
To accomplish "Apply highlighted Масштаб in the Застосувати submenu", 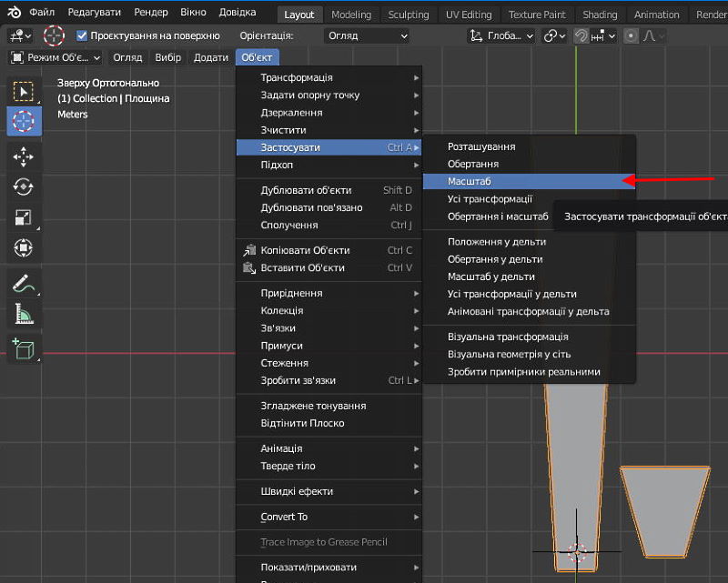I will pos(530,182).
